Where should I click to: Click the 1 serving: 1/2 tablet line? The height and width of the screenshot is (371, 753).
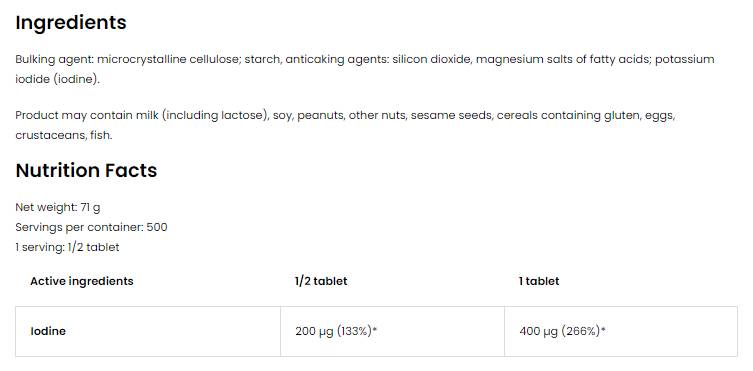[x=67, y=247]
